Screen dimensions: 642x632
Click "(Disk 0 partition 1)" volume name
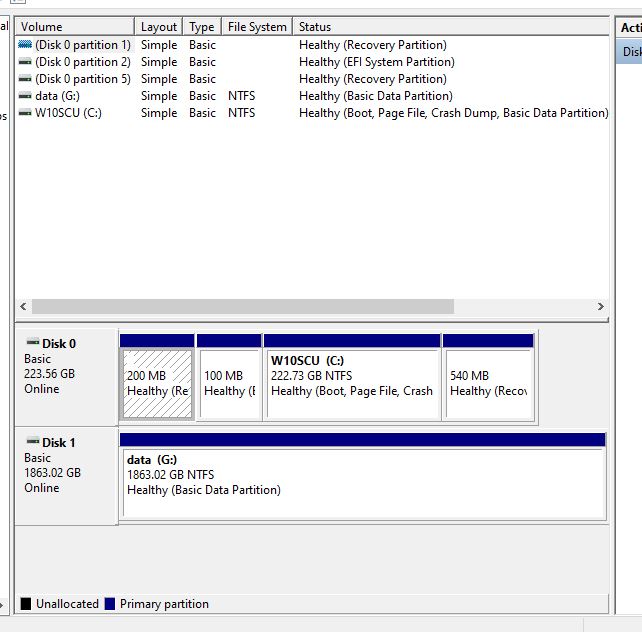click(83, 45)
